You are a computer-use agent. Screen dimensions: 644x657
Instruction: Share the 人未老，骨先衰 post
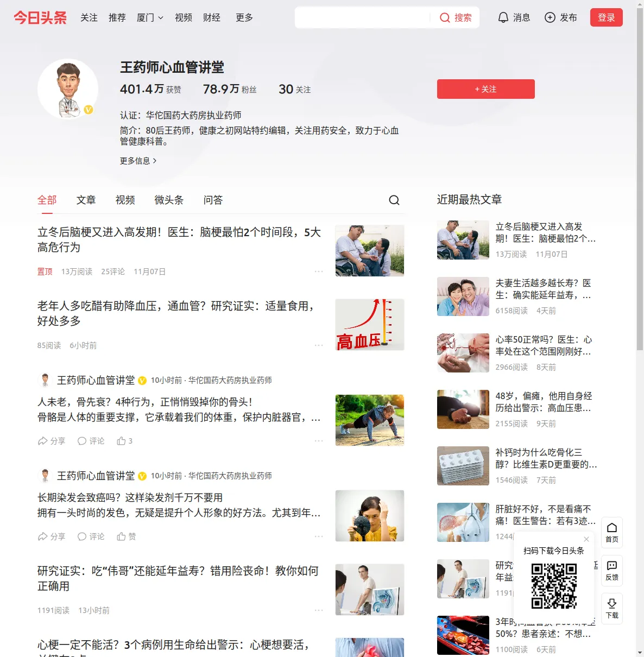tap(51, 441)
